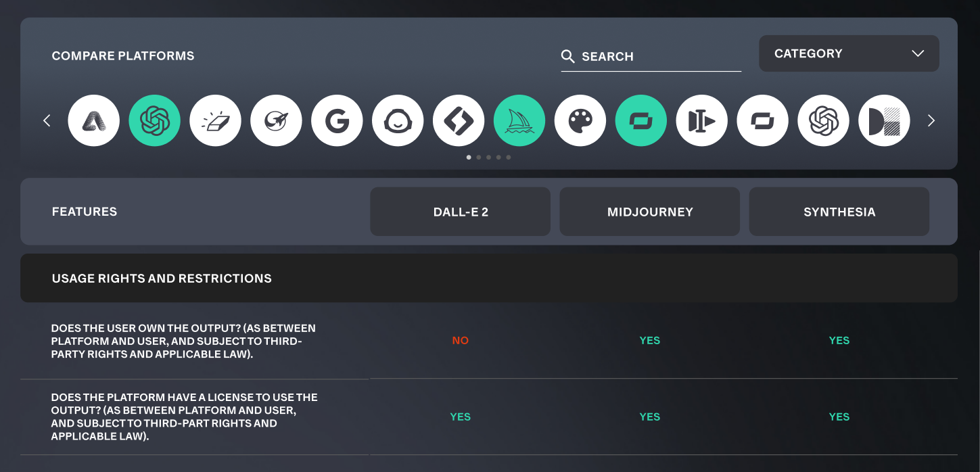
Task: Click Midjourney's YES for user owns output
Action: [650, 341]
